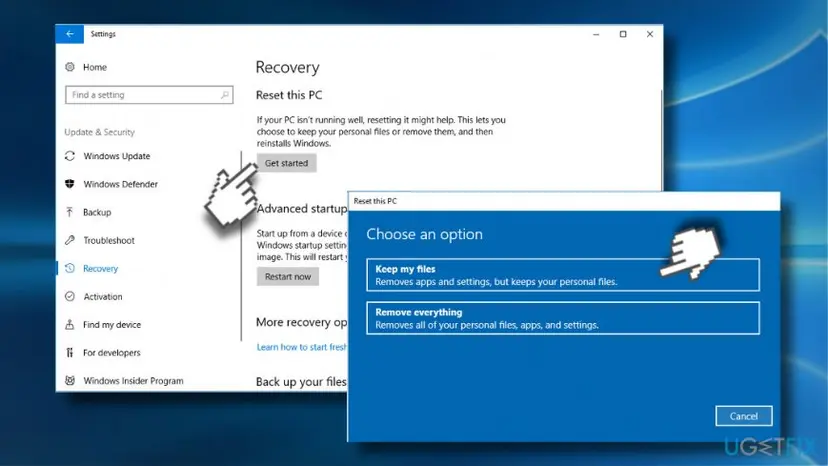Image resolution: width=828 pixels, height=466 pixels.
Task: Open Windows Insider Program page
Action: [134, 380]
